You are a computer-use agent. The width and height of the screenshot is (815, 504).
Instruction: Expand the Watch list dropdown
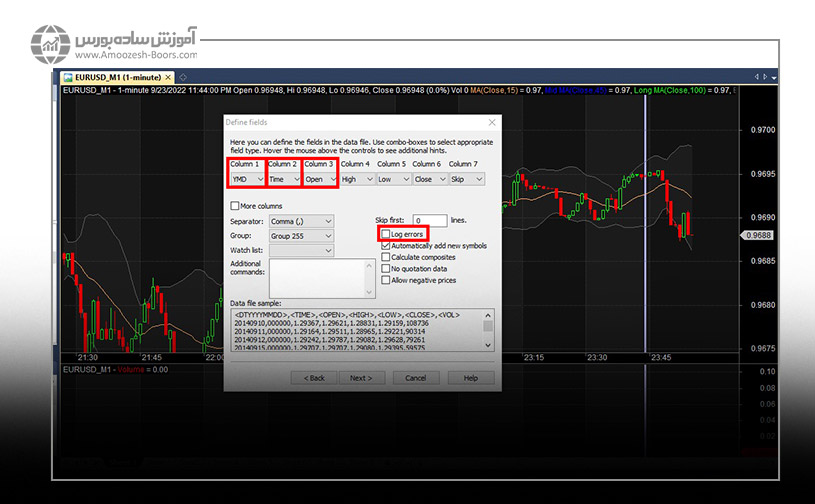(295, 250)
